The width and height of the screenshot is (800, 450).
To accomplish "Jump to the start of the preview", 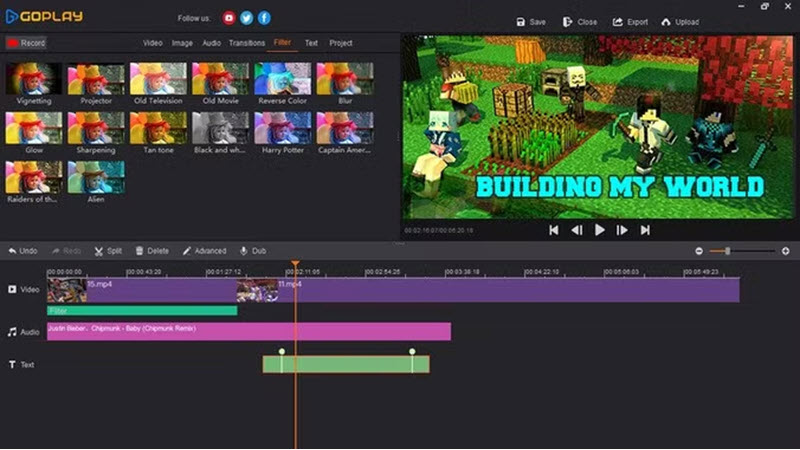I will 554,230.
